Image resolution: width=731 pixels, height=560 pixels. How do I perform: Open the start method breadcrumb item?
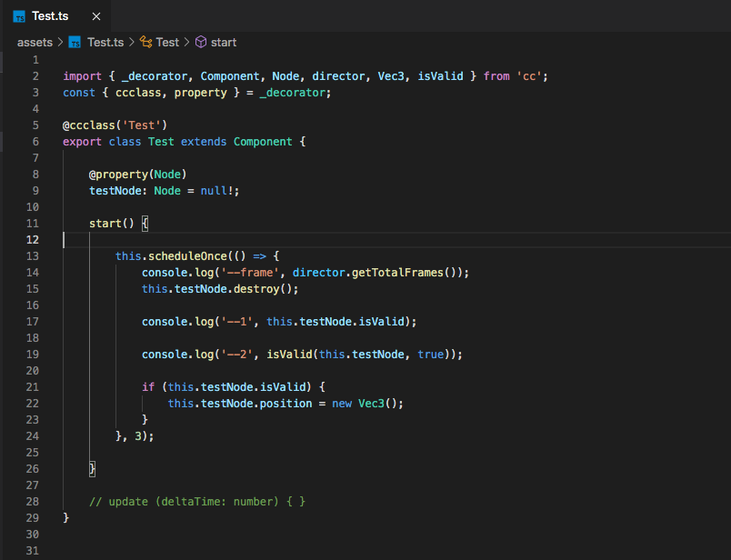pyautogui.click(x=224, y=43)
